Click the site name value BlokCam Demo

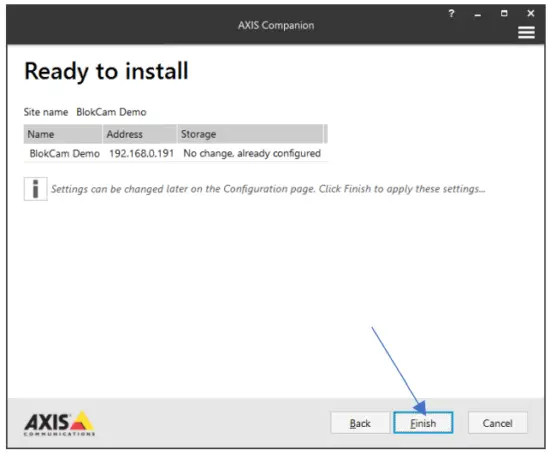[111, 112]
